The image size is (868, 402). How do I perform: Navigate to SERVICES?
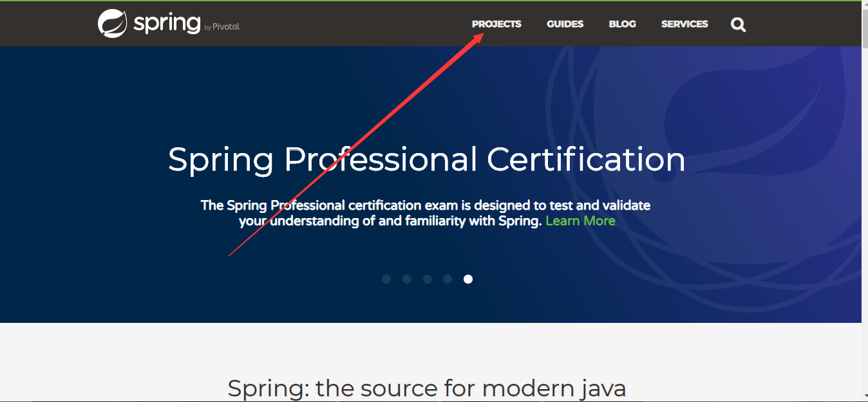click(x=684, y=24)
